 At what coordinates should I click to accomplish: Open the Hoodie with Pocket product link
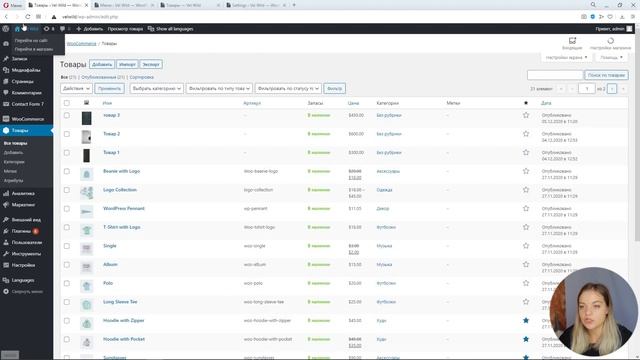click(x=124, y=339)
